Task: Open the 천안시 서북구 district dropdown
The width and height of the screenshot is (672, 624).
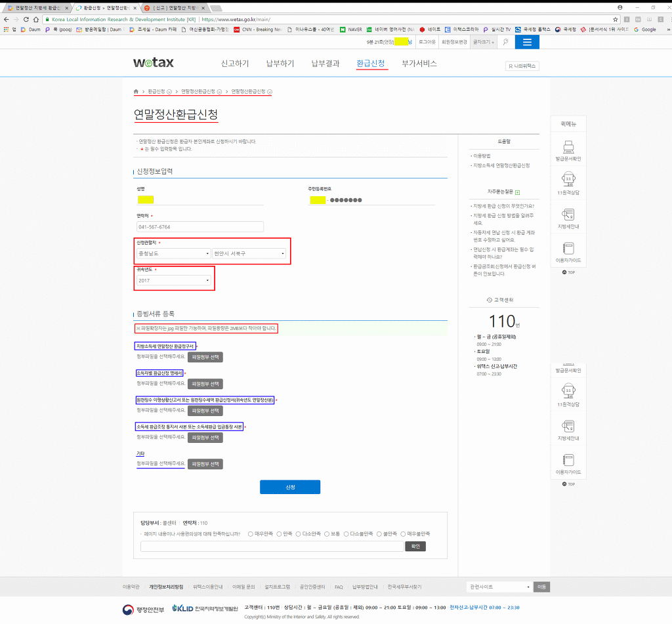Action: (249, 254)
